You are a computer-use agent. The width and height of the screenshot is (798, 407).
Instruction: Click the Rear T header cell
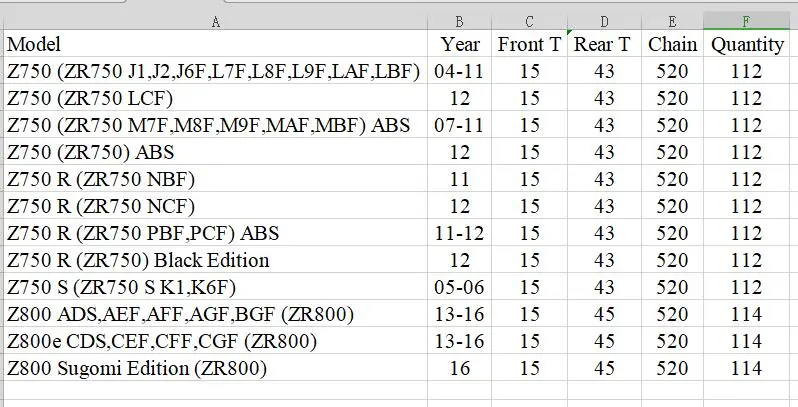[x=604, y=44]
